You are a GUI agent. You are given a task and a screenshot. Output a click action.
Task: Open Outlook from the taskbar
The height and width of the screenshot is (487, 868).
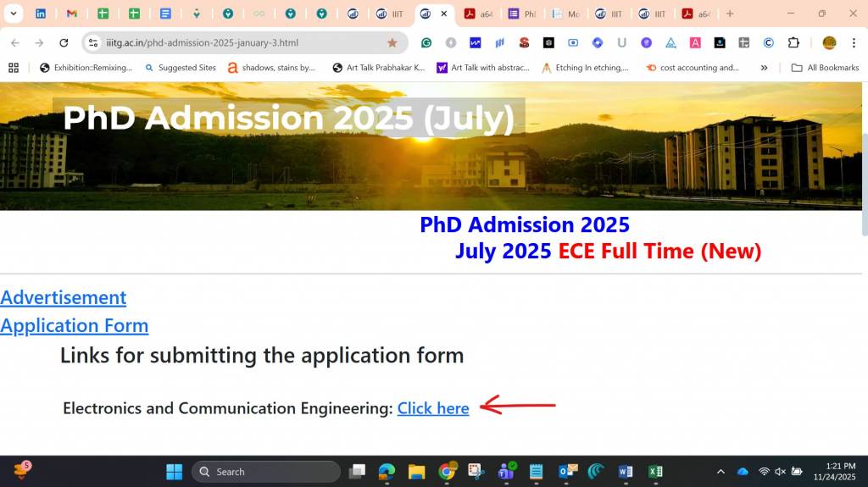pos(566,472)
